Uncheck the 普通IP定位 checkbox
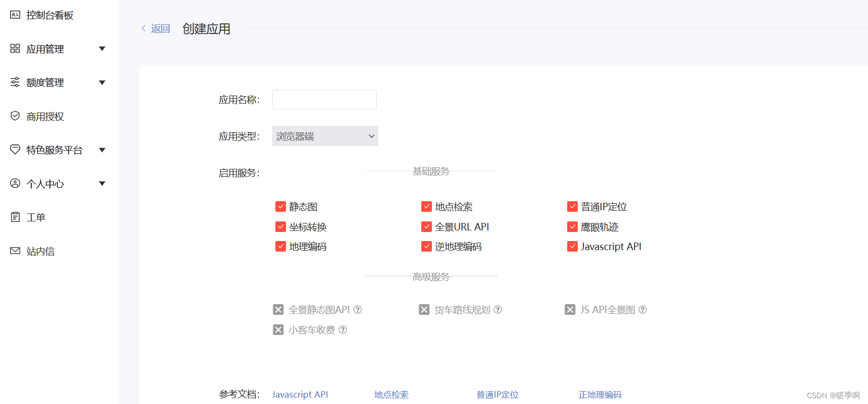The width and height of the screenshot is (868, 404). coord(572,207)
